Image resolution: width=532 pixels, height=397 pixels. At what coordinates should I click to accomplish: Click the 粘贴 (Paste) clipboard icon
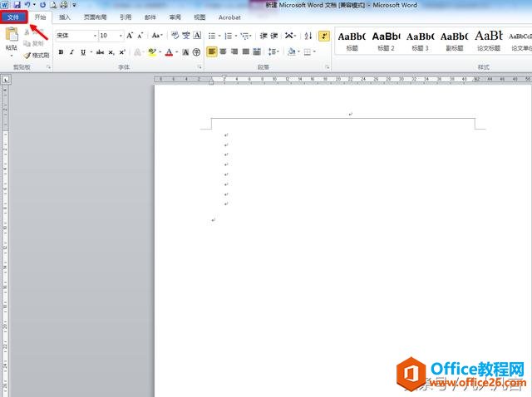pos(12,35)
